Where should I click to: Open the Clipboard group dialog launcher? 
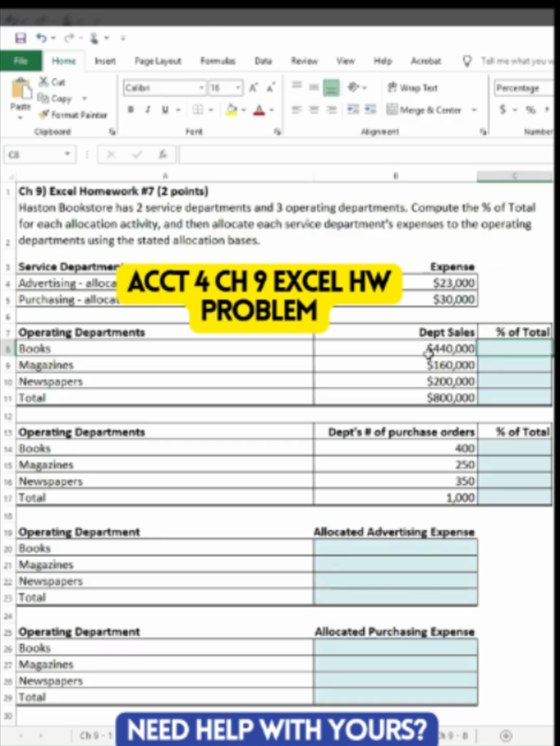pos(113,131)
